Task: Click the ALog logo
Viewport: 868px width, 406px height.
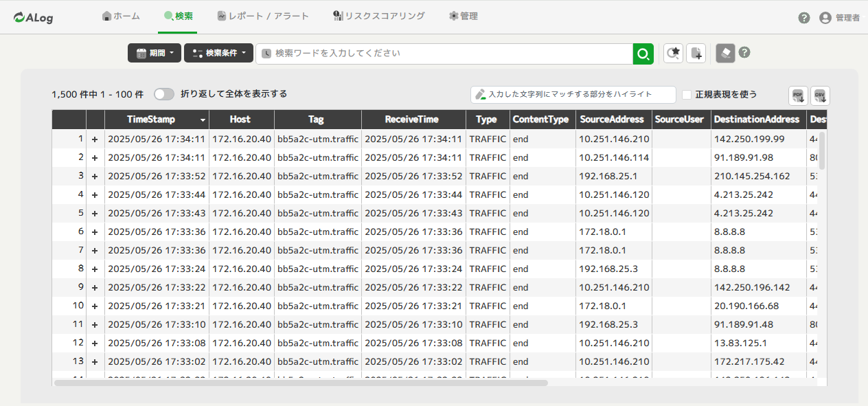Action: click(33, 18)
